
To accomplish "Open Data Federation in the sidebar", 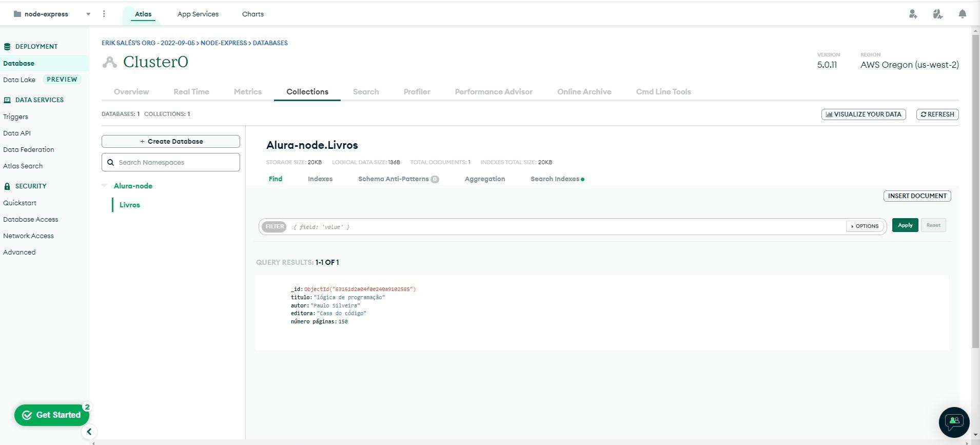I will [x=28, y=149].
